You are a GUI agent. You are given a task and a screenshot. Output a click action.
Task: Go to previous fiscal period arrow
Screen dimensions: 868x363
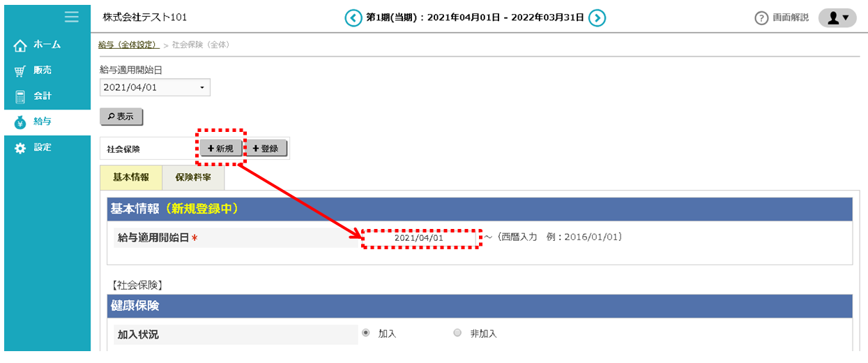click(x=353, y=17)
